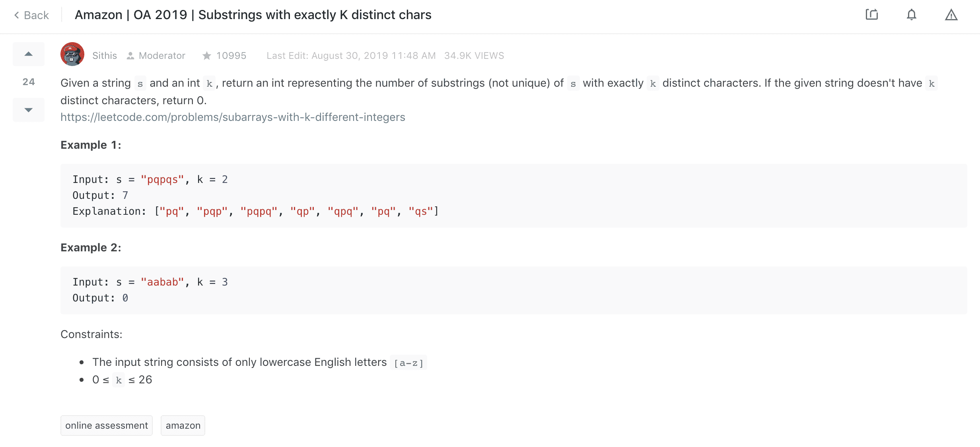The image size is (980, 447).
Task: Click the reputation star icon
Action: (x=206, y=56)
